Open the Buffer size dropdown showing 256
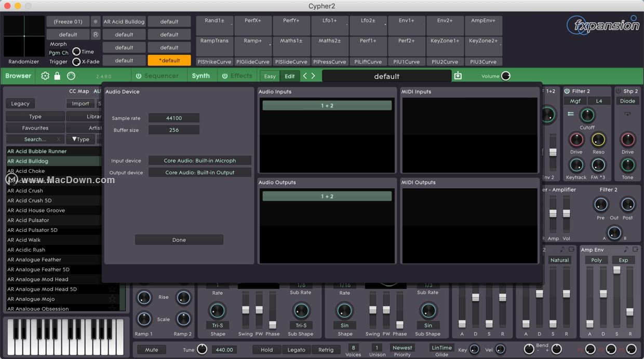This screenshot has height=359, width=644. [174, 130]
